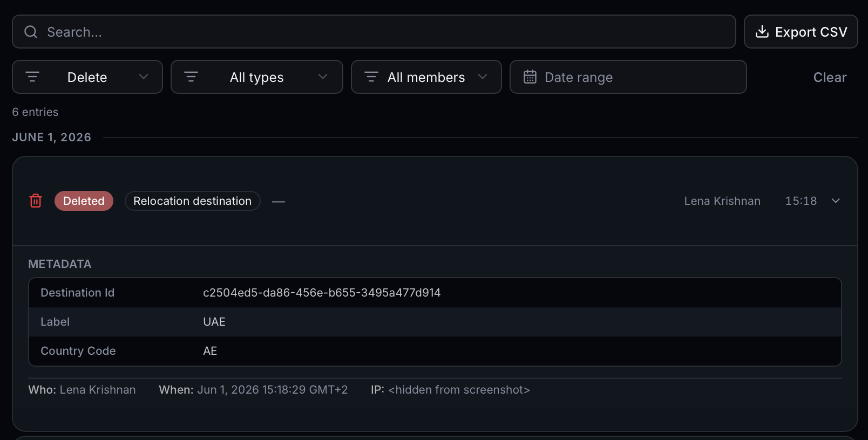Click the Label metadata row name
This screenshot has width=868, height=440.
(x=55, y=321)
